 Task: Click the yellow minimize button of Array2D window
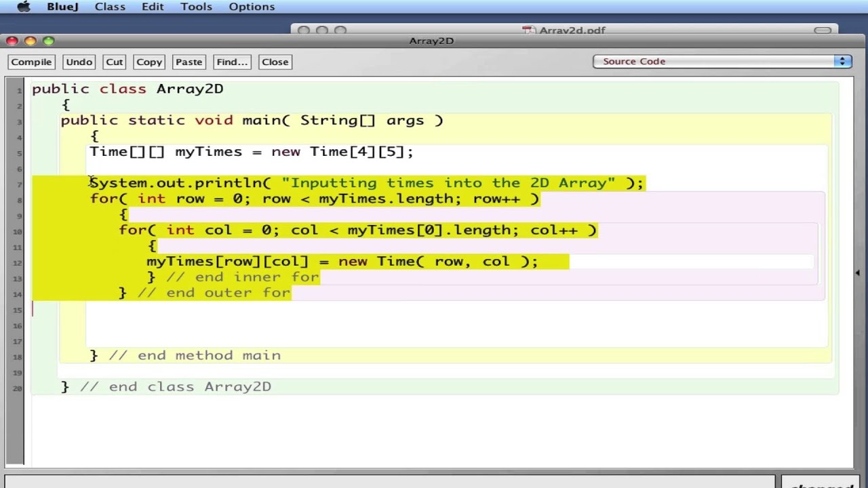coord(31,41)
